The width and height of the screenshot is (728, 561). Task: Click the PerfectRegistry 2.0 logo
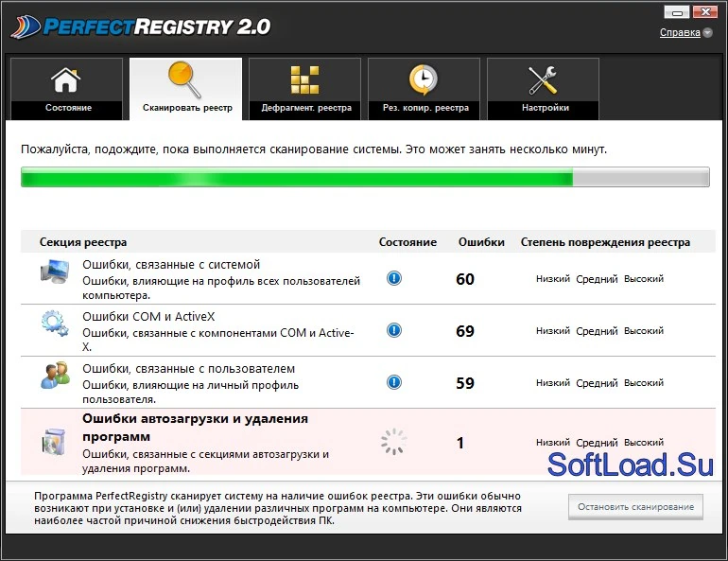141,26
